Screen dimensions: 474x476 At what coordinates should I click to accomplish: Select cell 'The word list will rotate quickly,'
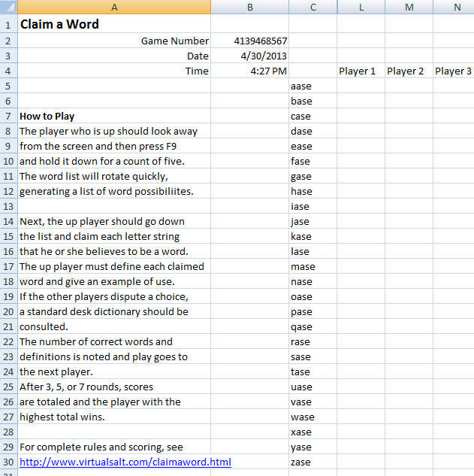(x=114, y=176)
